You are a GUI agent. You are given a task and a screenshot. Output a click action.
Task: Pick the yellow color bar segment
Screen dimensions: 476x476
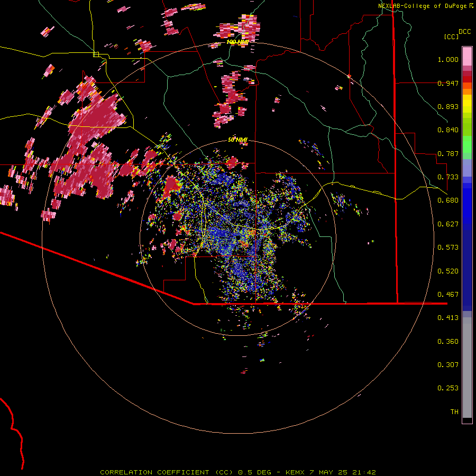467,104
